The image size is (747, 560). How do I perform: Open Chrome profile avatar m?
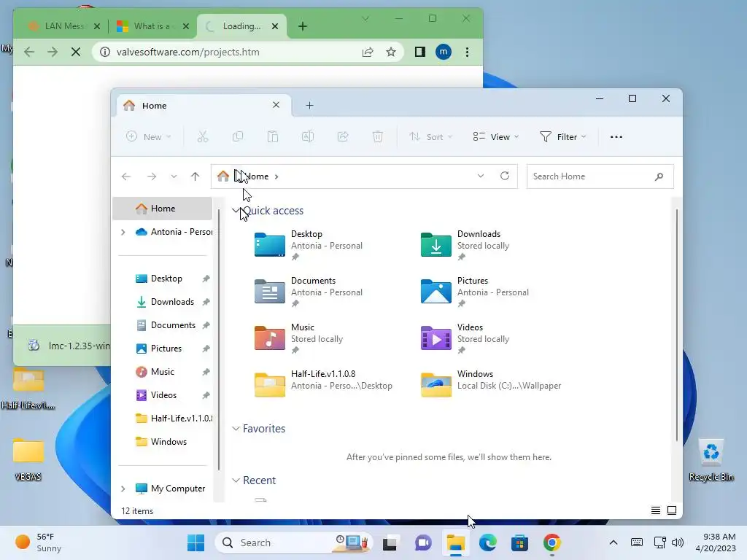(443, 52)
